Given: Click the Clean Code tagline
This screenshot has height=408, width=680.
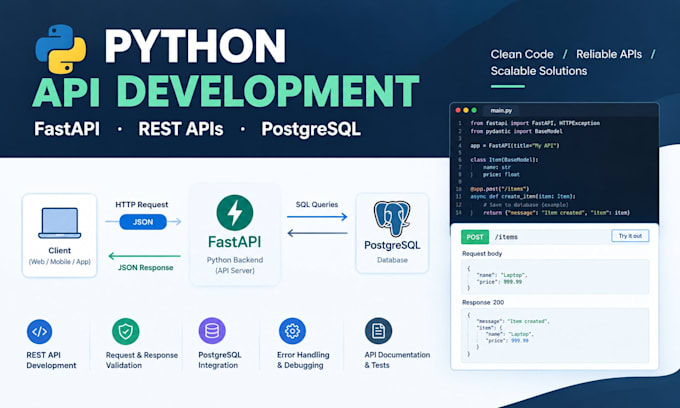Looking at the screenshot, I should point(522,54).
